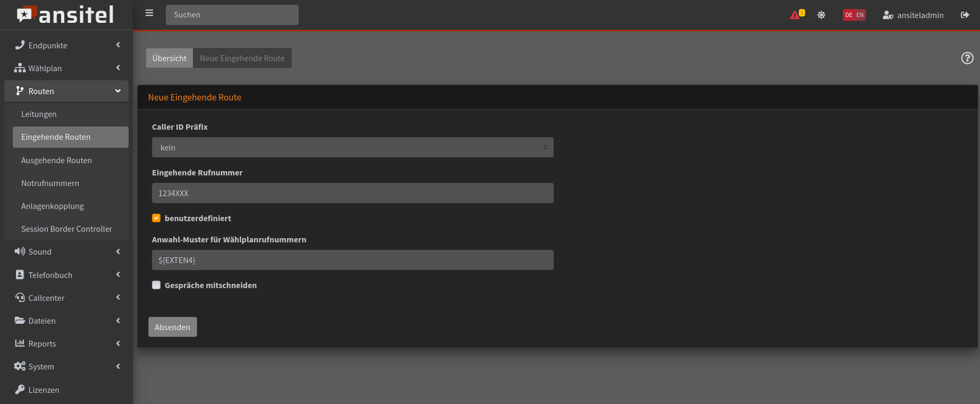Uncheck the benutzerdefiniert checkbox
The image size is (980, 404).
coord(156,218)
